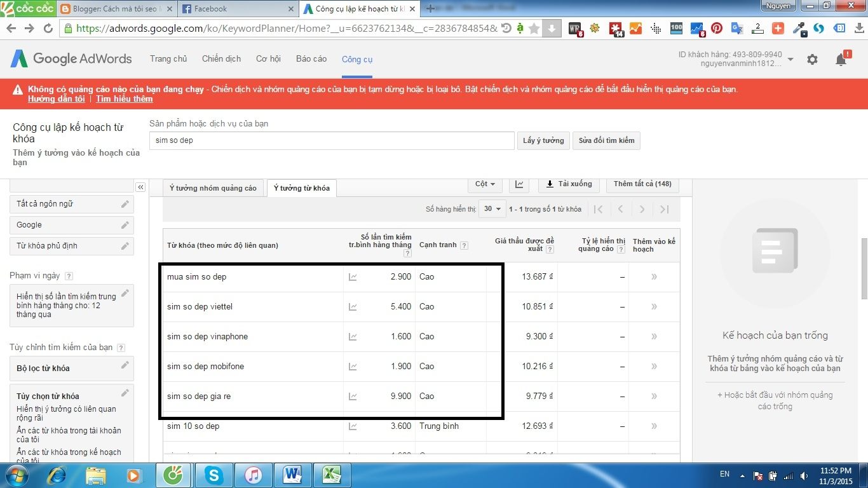Open AdWords settings gear icon
Viewport: 868px width, 488px height.
point(812,59)
